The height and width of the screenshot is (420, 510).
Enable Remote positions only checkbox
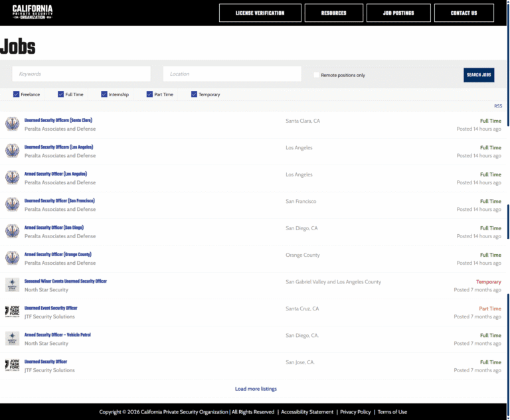[x=317, y=75]
